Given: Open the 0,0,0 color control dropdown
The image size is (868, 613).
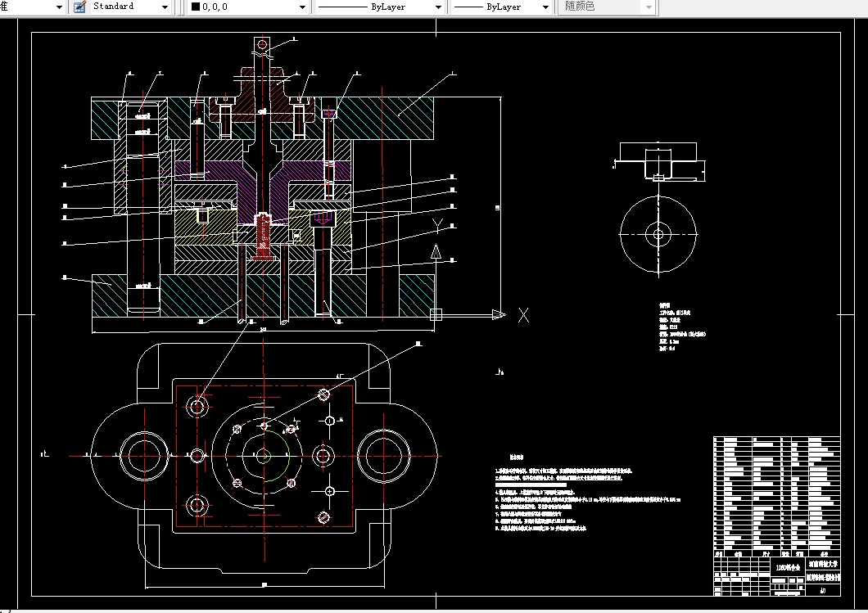Looking at the screenshot, I should tap(301, 7).
